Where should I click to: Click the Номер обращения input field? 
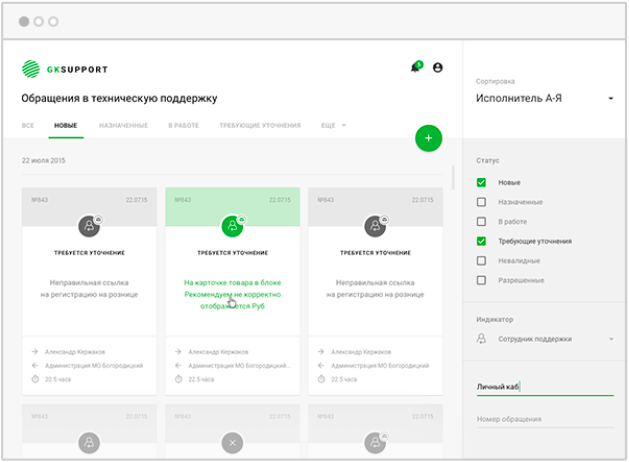coord(544,419)
